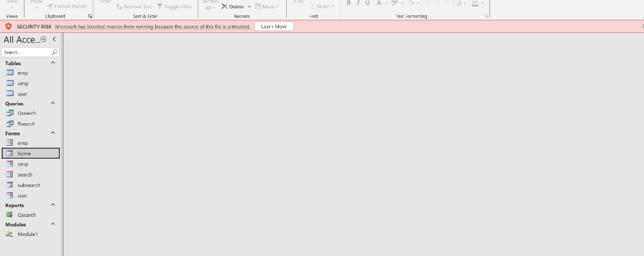The image size is (644, 256).
Task: Collapse the Queries group
Action: pos(53,103)
